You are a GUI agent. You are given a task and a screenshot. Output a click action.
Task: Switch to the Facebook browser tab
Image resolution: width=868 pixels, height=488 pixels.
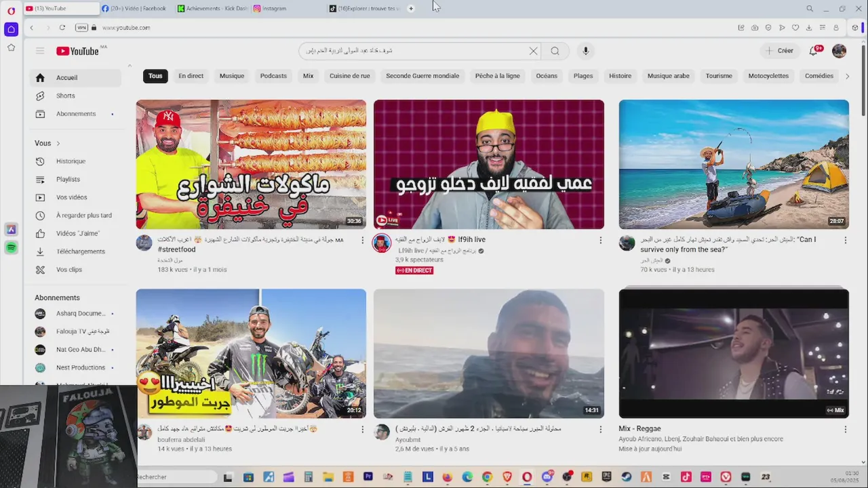(136, 9)
